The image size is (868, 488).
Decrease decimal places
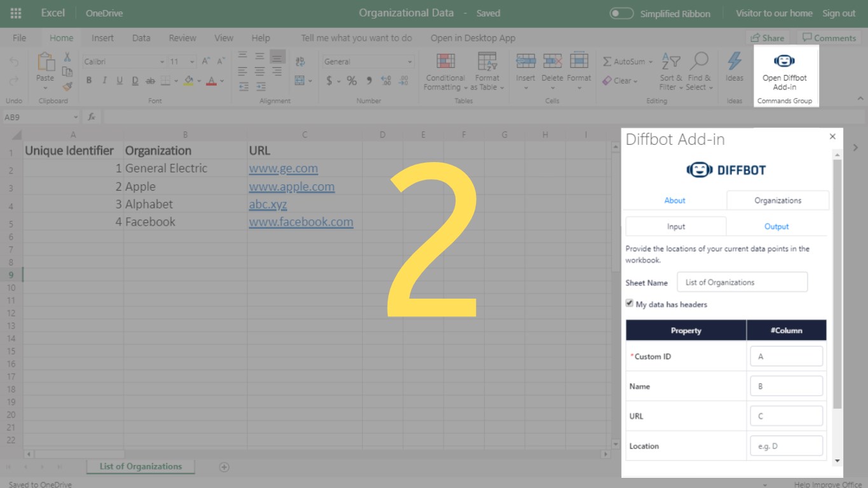coord(403,81)
